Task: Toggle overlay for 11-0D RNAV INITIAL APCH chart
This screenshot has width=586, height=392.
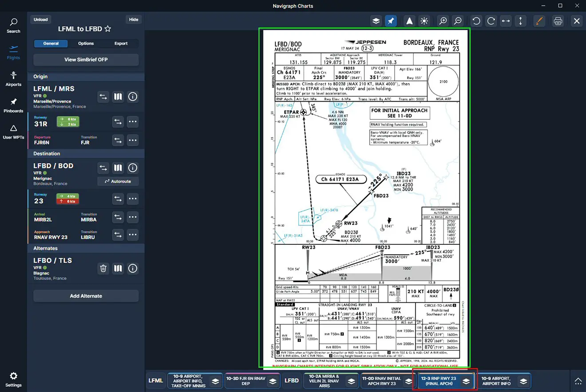Action: pos(408,381)
